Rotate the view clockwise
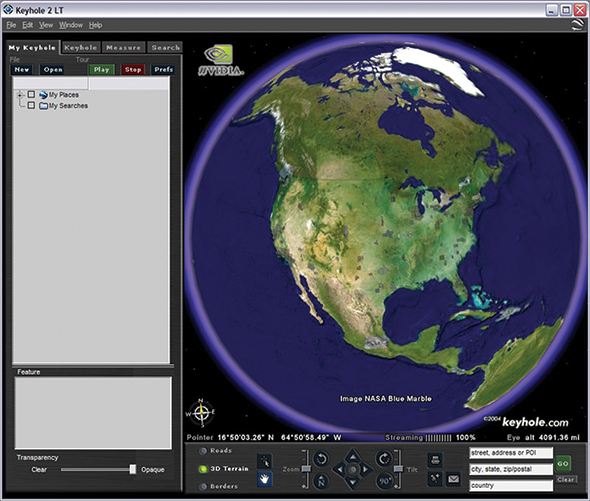 coord(384,458)
